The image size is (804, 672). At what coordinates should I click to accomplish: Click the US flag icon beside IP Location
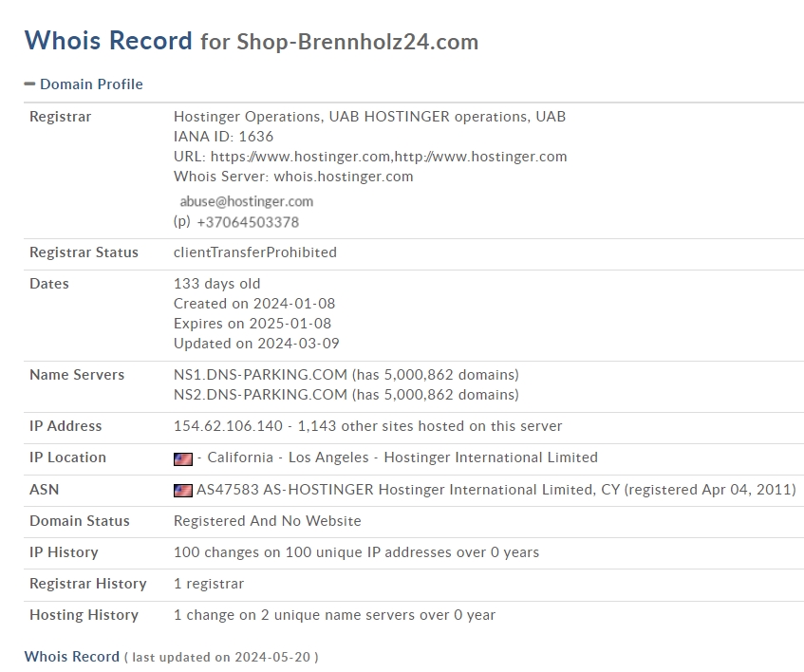[183, 458]
